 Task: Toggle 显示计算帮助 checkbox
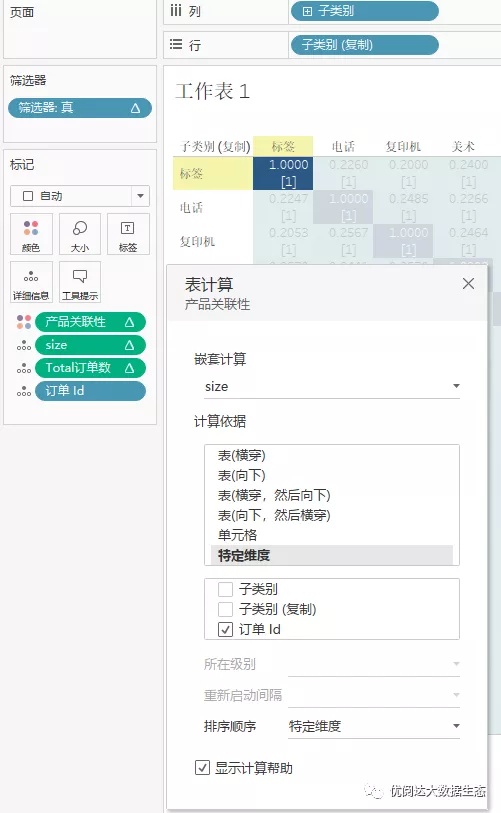pos(202,767)
